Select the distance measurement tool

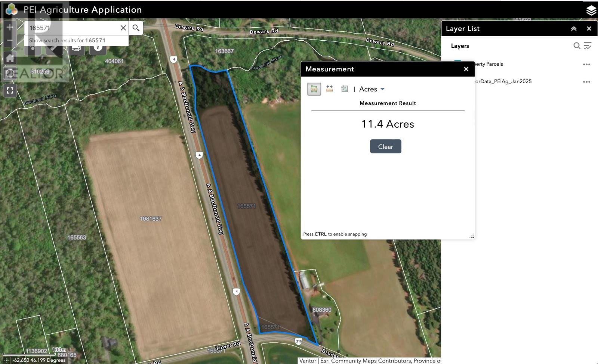(x=329, y=88)
